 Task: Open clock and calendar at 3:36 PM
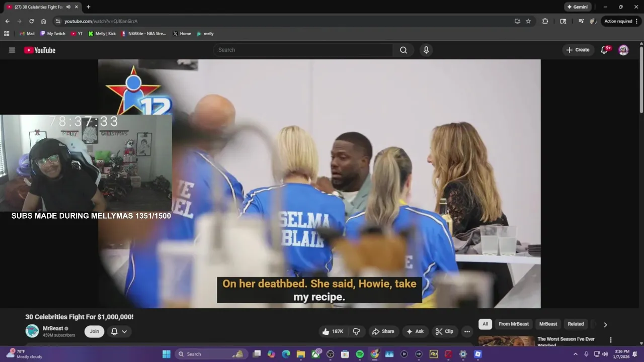click(x=622, y=354)
